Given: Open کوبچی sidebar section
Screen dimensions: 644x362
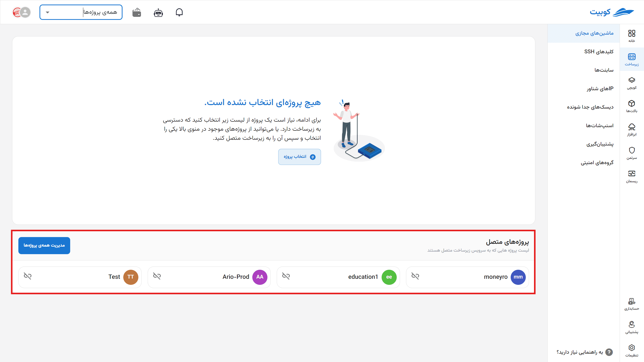Looking at the screenshot, I should (632, 83).
